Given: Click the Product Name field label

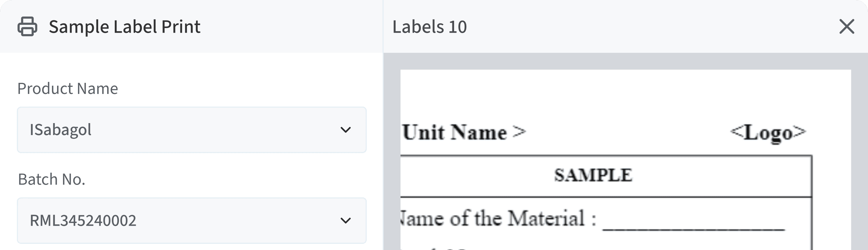Looking at the screenshot, I should [x=68, y=88].
